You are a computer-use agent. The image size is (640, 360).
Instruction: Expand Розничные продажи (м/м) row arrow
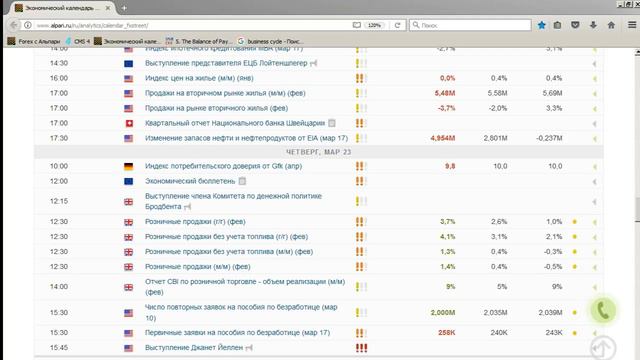pos(595,267)
